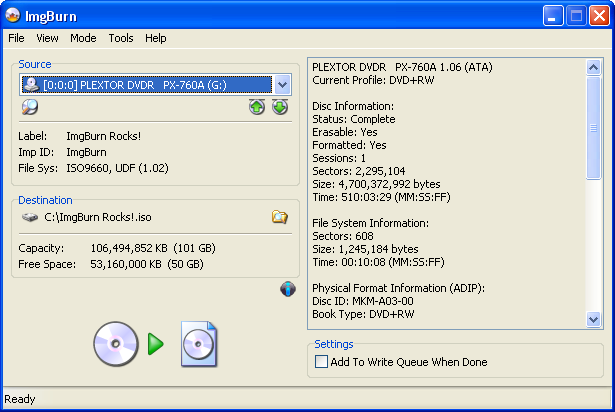The image size is (615, 412).
Task: Click the info panel scroll down arrow
Action: point(593,319)
